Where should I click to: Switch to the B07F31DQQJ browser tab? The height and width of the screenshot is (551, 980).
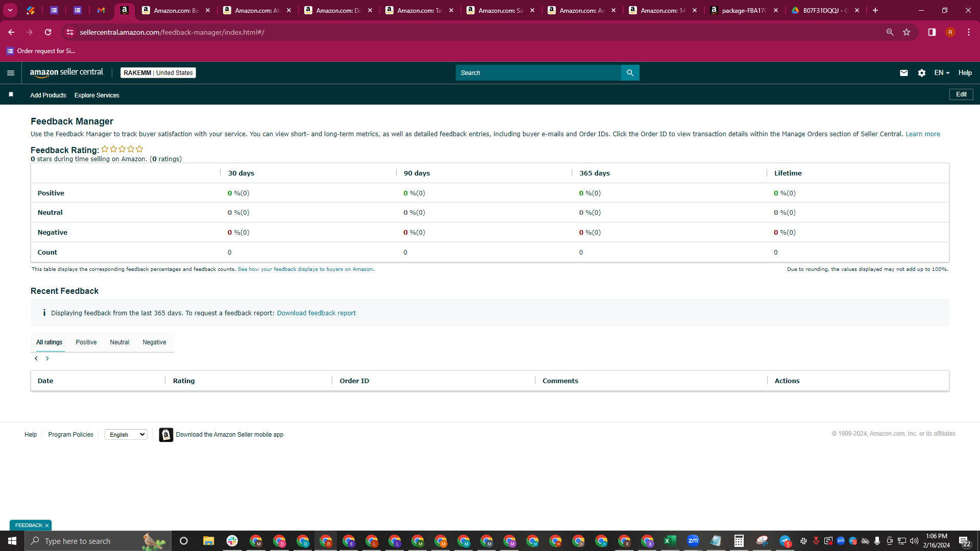[825, 10]
